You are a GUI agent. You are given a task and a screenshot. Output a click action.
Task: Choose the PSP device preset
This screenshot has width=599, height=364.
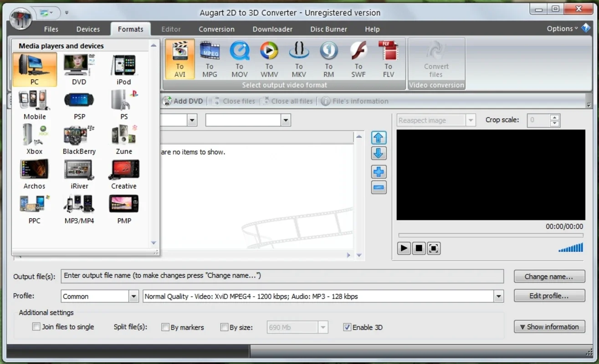click(x=79, y=105)
